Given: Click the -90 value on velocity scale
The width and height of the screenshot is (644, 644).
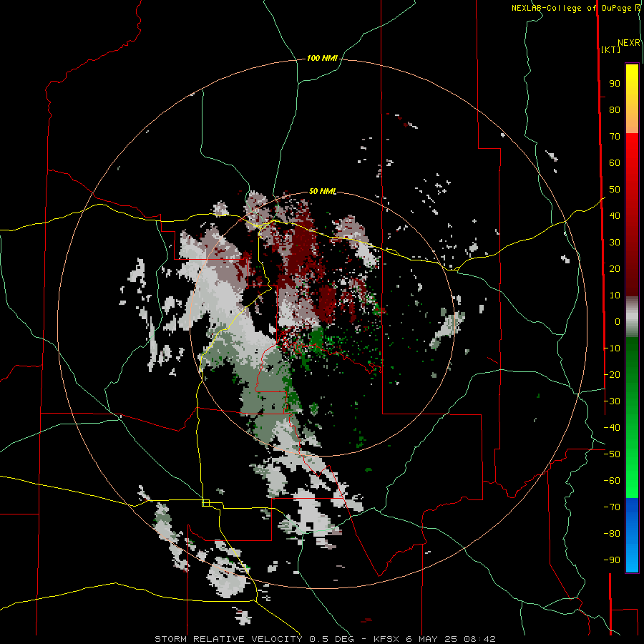Looking at the screenshot, I should 612,560.
